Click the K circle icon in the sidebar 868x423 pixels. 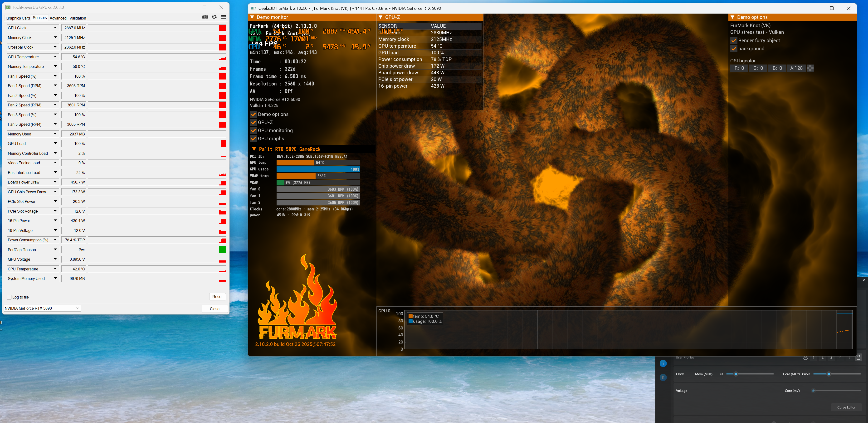[663, 378]
